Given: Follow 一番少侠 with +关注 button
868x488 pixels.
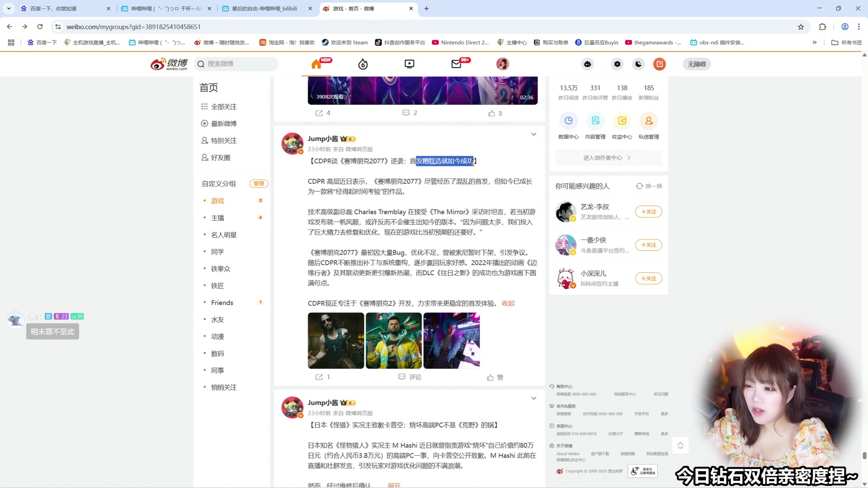Looking at the screenshot, I should pyautogui.click(x=649, y=245).
